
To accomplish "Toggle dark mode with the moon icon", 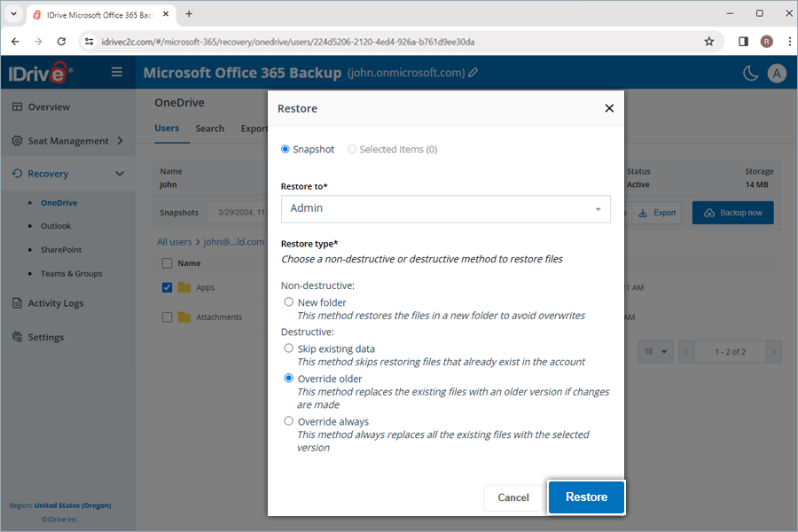I will 749,73.
